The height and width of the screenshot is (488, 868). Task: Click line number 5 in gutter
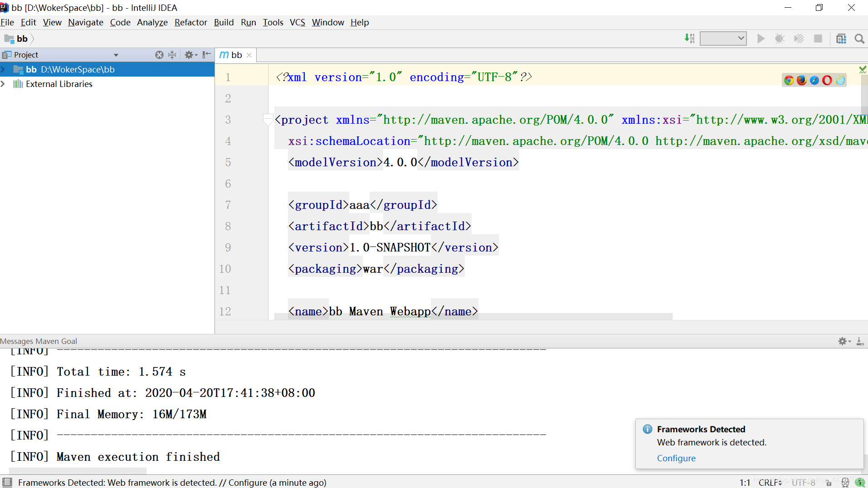click(x=228, y=162)
